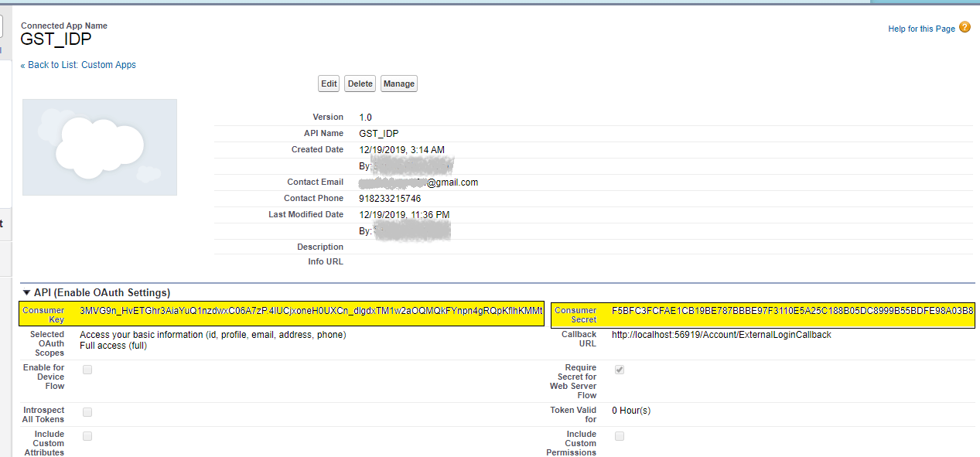Click the Consumer Secret value text
The image size is (980, 457).
792,311
